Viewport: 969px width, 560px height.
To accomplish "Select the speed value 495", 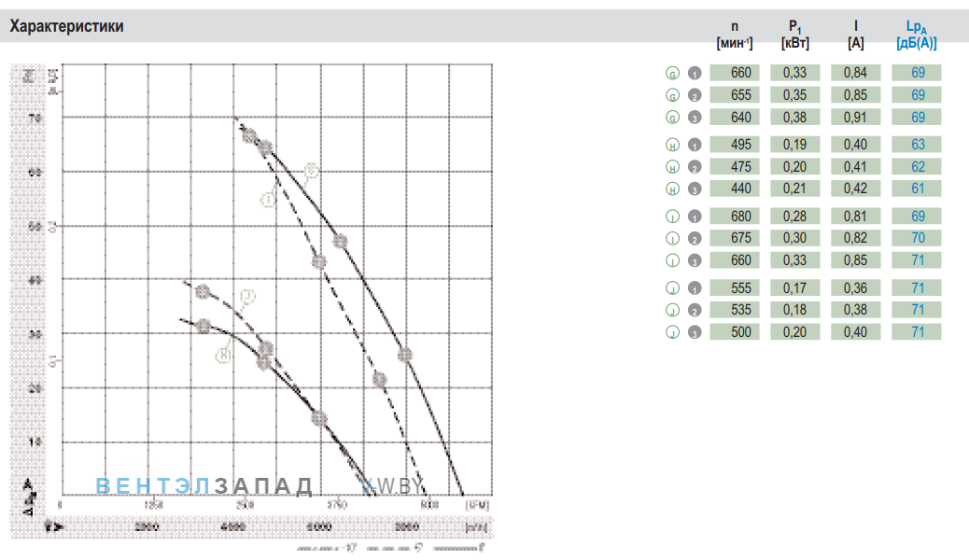I will click(735, 145).
